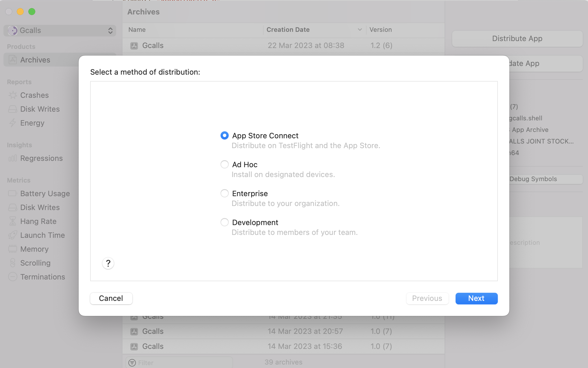
Task: Select App Store Connect radio option
Action: pos(225,135)
